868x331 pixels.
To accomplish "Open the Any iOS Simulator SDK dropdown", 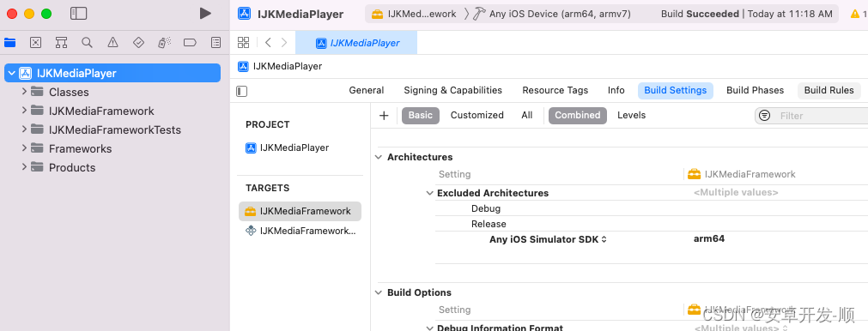I will coord(548,239).
